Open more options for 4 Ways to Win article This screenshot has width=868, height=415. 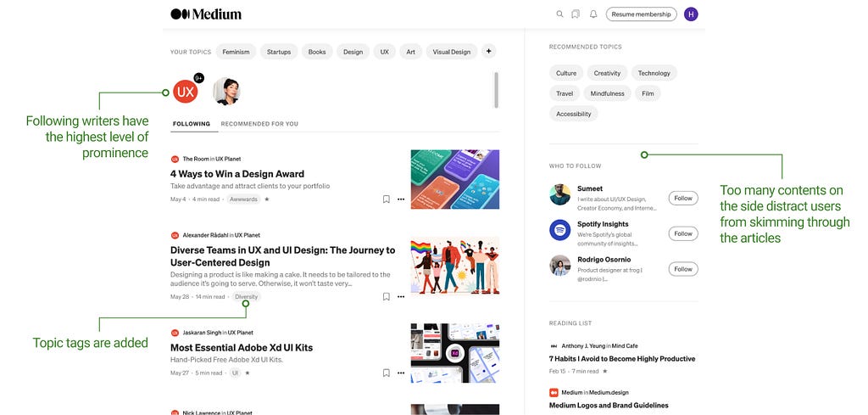coord(401,199)
